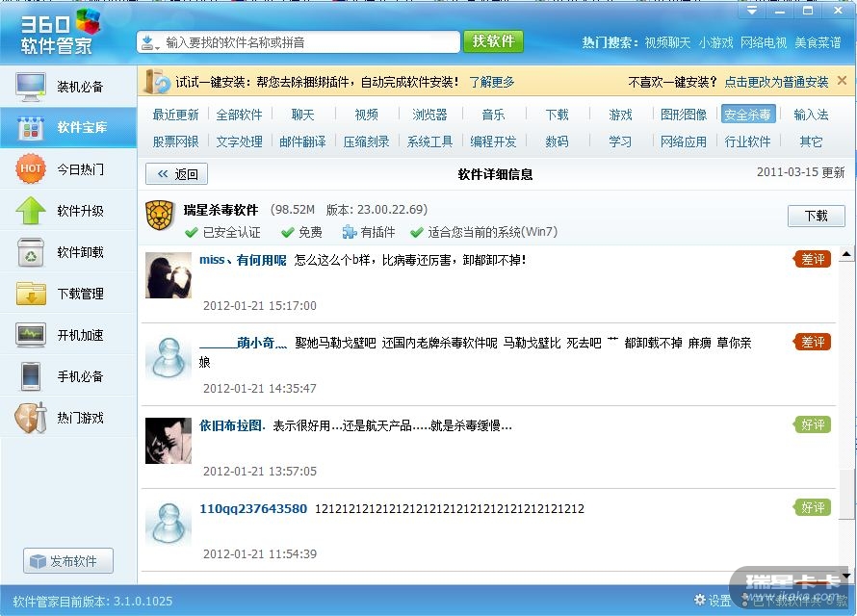Open 软件卸载 recycle bin icon
Viewport: 857px width, 616px height.
(31, 252)
